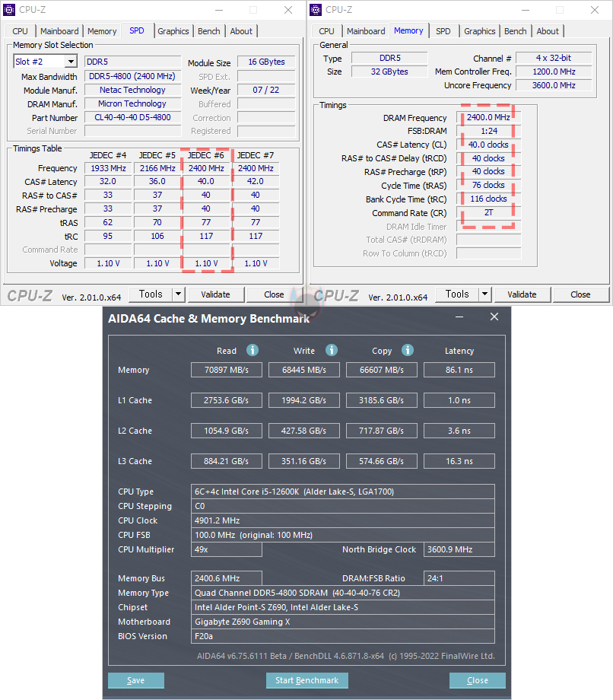613x700 pixels.
Task: Open About tab in left CPU-Z
Action: point(241,31)
